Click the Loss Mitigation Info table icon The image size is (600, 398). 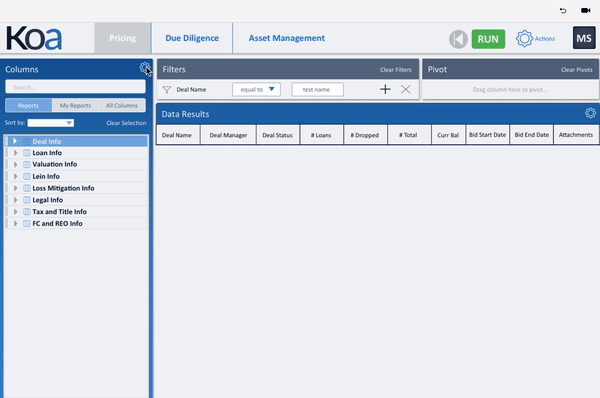(27, 188)
